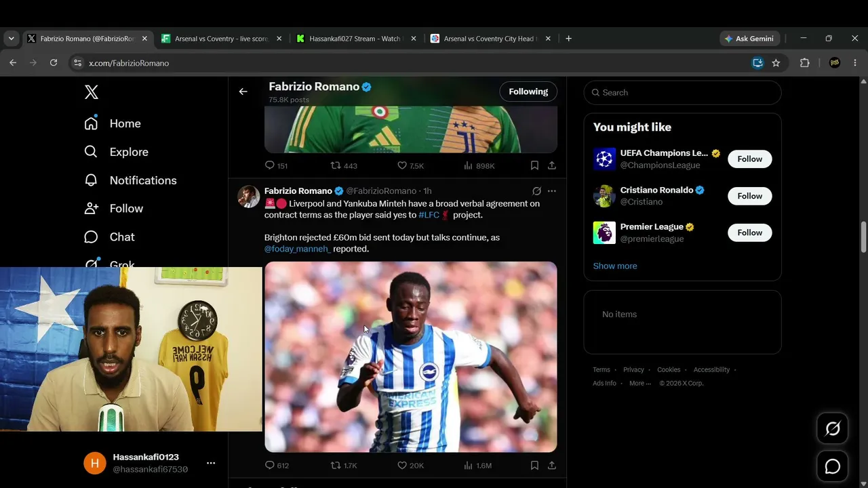This screenshot has height=488, width=868.
Task: Open Grok explain icon on Minteh post
Action: pyautogui.click(x=536, y=191)
